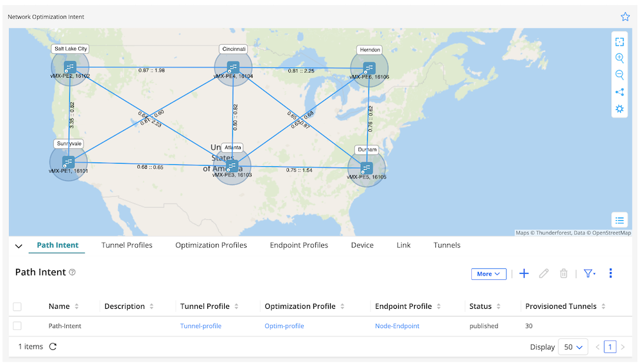Viewport: 642px width, 364px height.
Task: Refresh the path intent list
Action: [53, 347]
